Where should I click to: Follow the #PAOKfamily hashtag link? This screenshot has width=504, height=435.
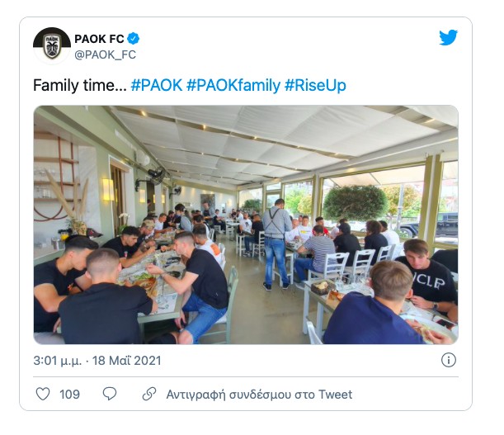(x=233, y=86)
